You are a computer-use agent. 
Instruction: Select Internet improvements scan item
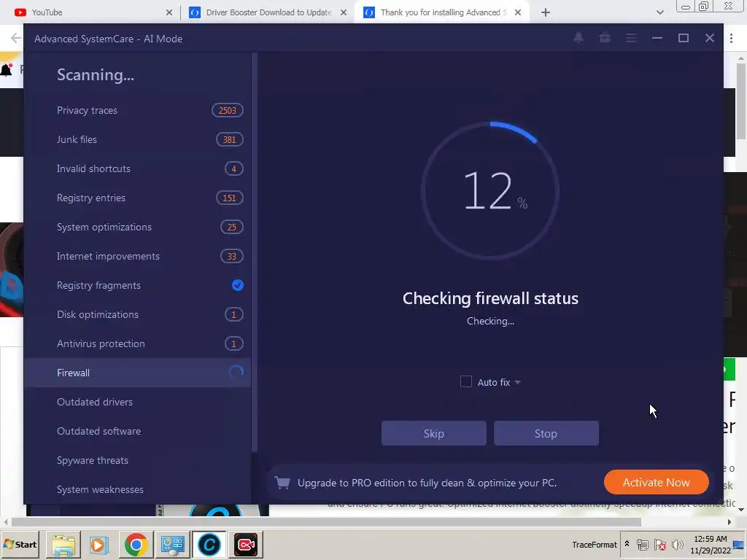point(137,256)
